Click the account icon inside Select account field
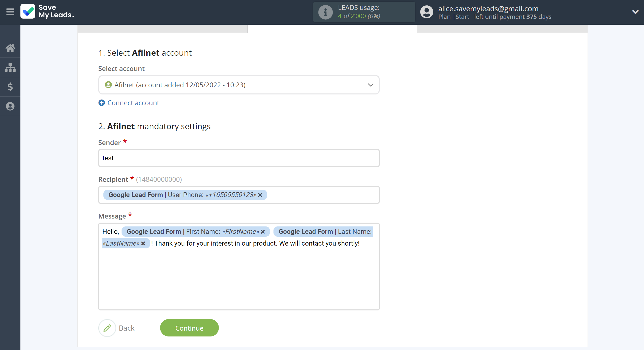This screenshot has width=644, height=350. coord(108,85)
